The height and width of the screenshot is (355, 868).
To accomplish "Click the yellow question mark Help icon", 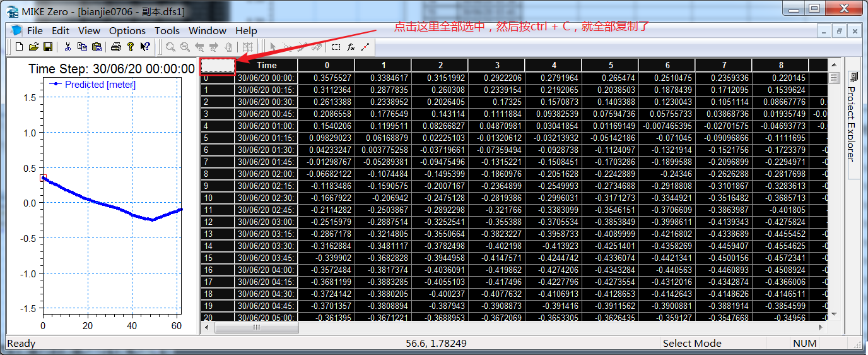I will click(x=131, y=46).
